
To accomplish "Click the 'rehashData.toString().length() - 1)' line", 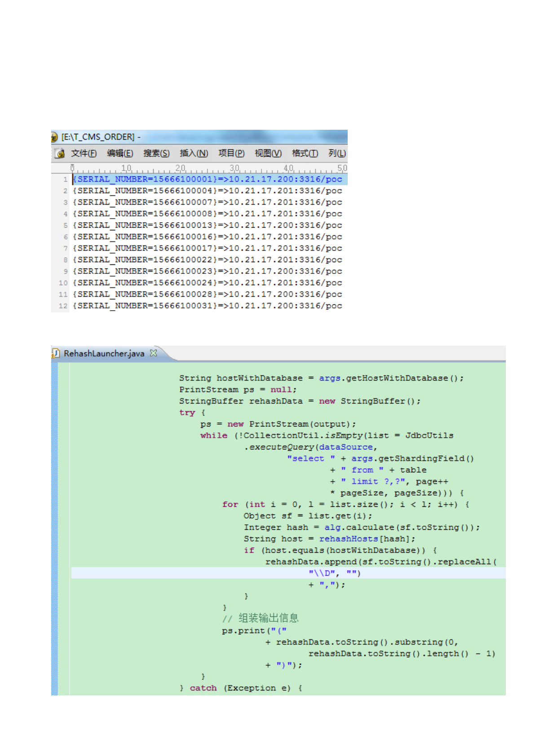I will click(x=402, y=654).
